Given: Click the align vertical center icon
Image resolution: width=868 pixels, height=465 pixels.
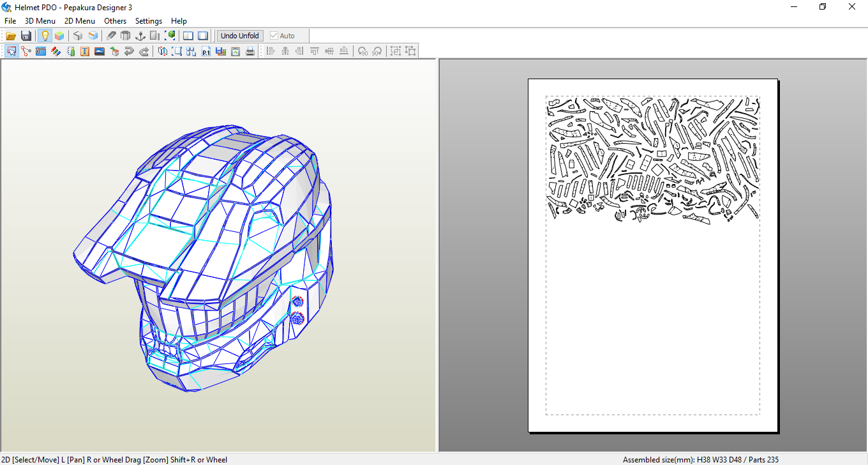Looking at the screenshot, I should [329, 52].
